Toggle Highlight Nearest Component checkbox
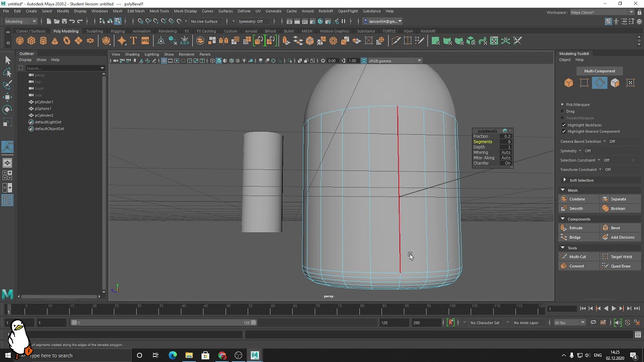The height and width of the screenshot is (362, 644). (563, 131)
